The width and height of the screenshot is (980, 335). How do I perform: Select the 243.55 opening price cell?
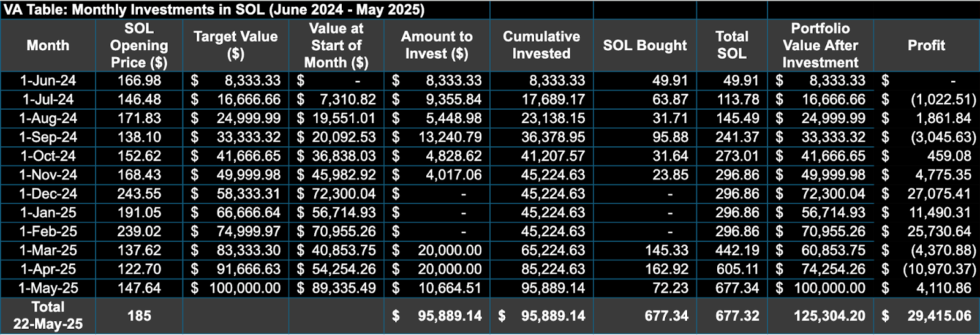click(x=139, y=194)
